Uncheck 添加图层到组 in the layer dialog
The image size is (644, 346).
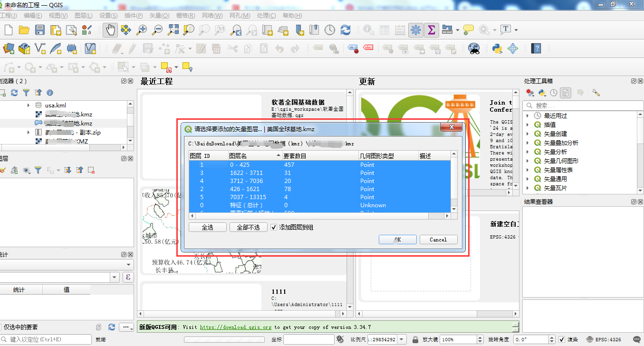tap(274, 227)
